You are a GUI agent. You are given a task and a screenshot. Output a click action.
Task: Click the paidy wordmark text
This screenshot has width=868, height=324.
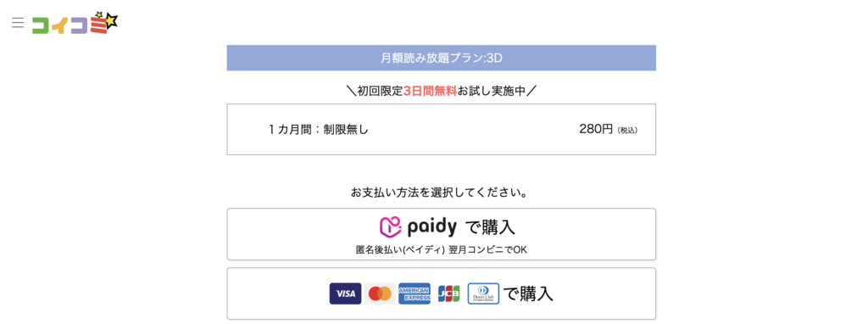pos(432,227)
